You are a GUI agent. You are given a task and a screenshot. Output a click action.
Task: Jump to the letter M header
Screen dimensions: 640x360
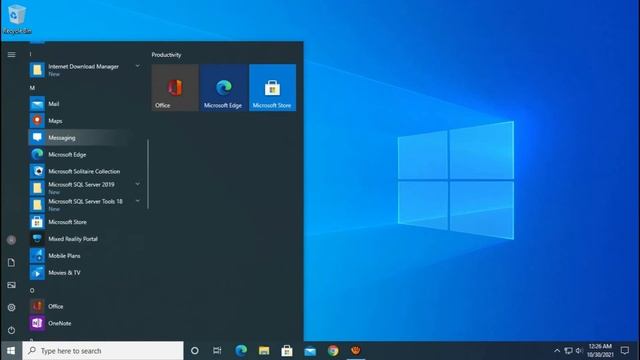pyautogui.click(x=32, y=88)
